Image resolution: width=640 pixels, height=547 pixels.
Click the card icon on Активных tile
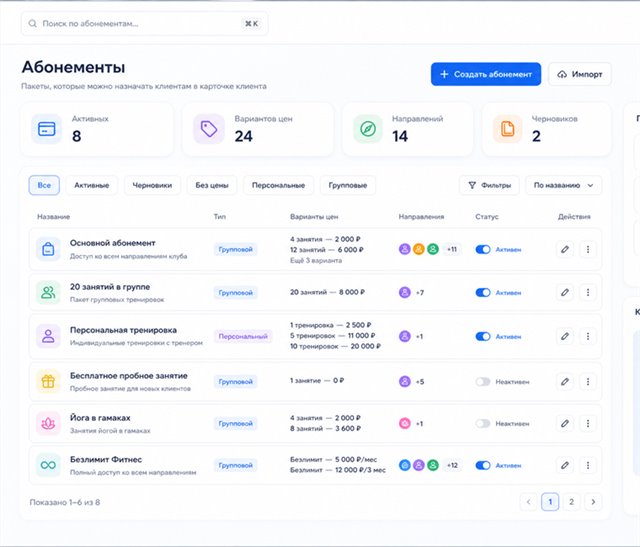tap(47, 129)
